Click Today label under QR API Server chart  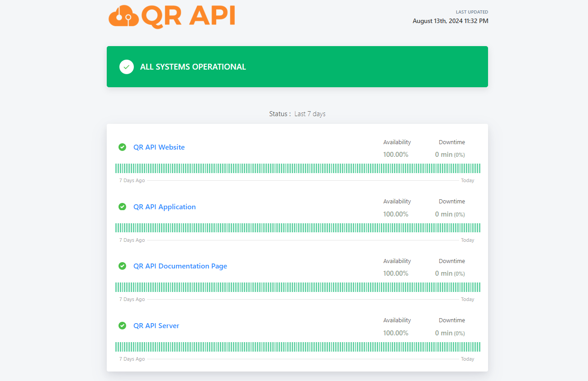pos(468,359)
